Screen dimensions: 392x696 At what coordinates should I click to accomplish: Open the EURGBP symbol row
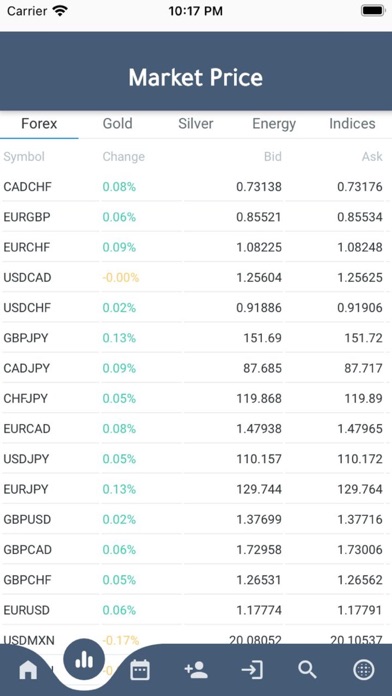[x=196, y=217]
